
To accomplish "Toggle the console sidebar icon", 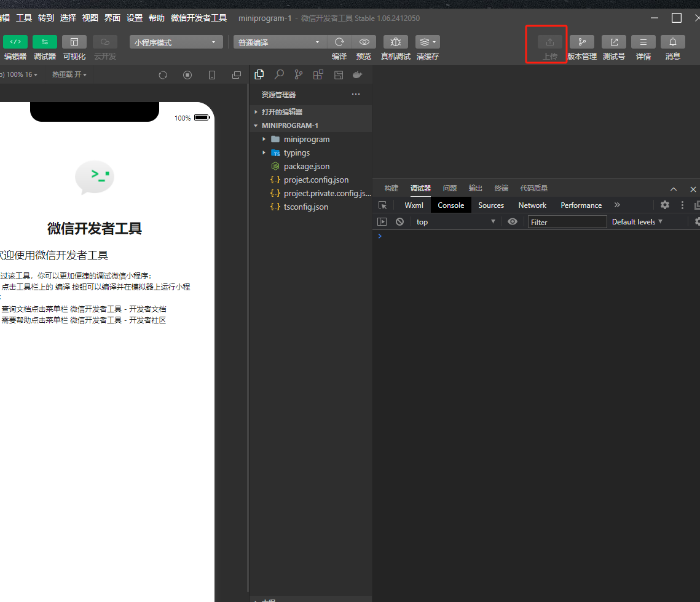I will coord(382,221).
